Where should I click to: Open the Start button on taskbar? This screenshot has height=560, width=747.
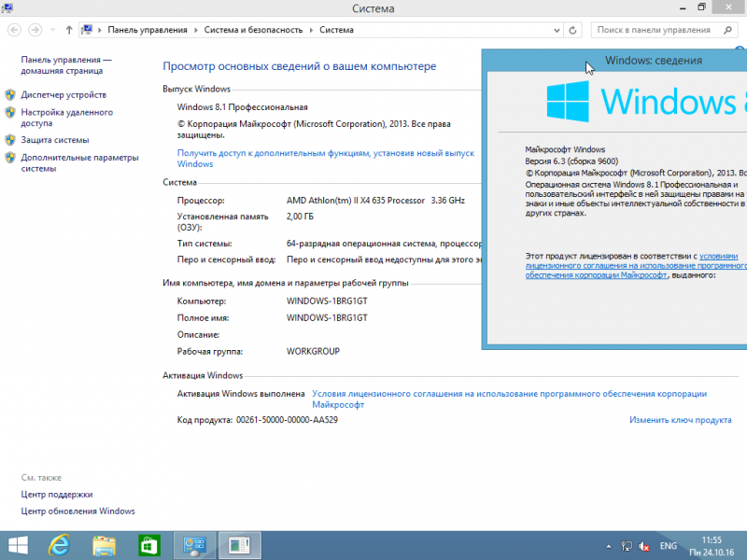pyautogui.click(x=18, y=545)
